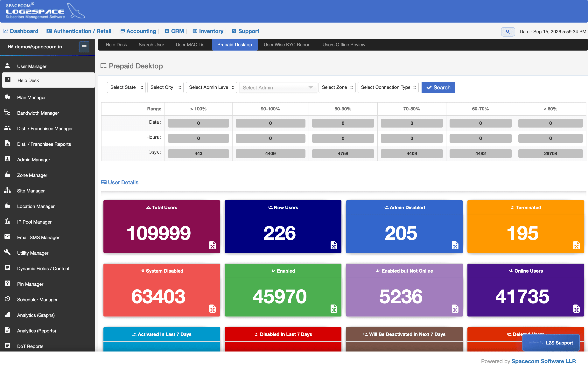Image resolution: width=588 pixels, height=369 pixels.
Task: Click Days value 26708 in <60% column
Action: [x=550, y=154]
